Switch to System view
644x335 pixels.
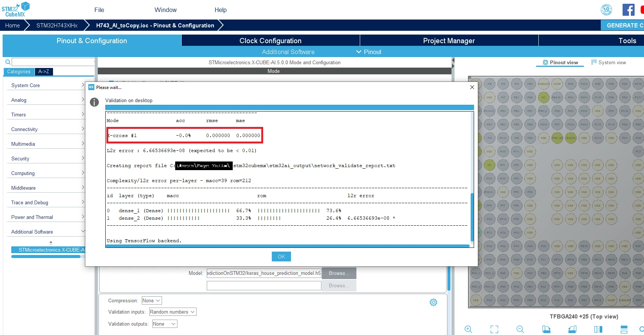tap(609, 62)
